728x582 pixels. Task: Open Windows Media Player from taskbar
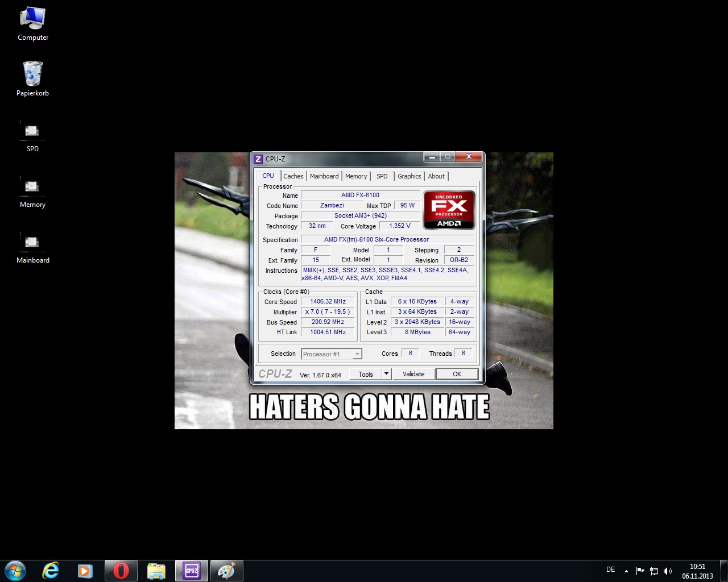click(x=85, y=571)
